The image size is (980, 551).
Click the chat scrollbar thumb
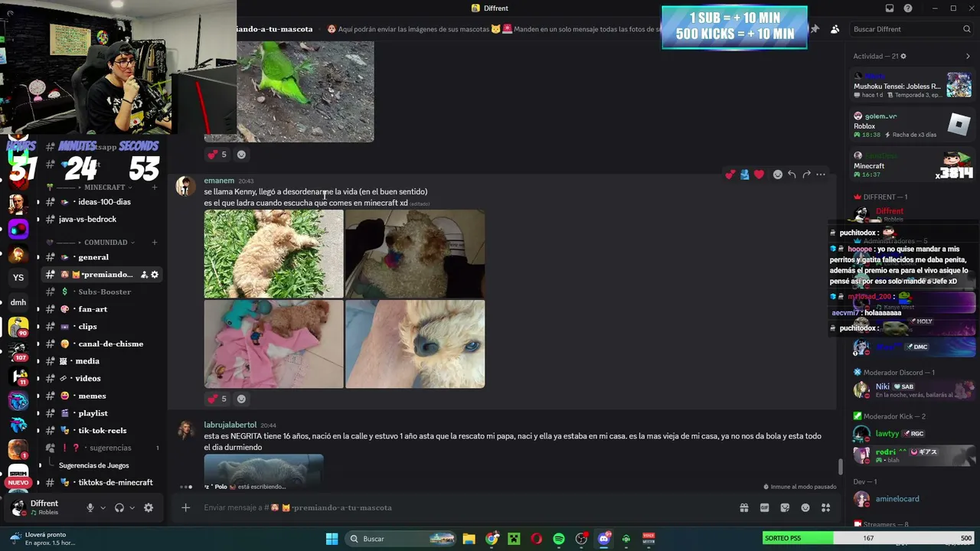[840, 466]
